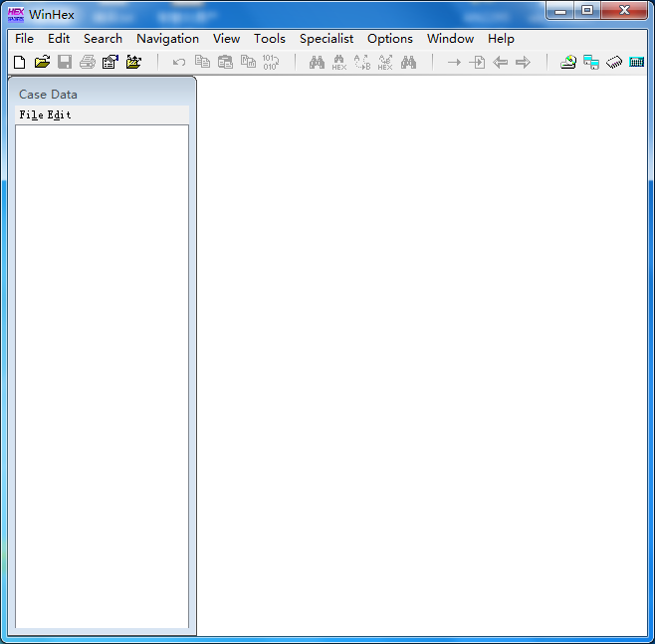
Task: Open the Search menu
Action: pyautogui.click(x=103, y=39)
